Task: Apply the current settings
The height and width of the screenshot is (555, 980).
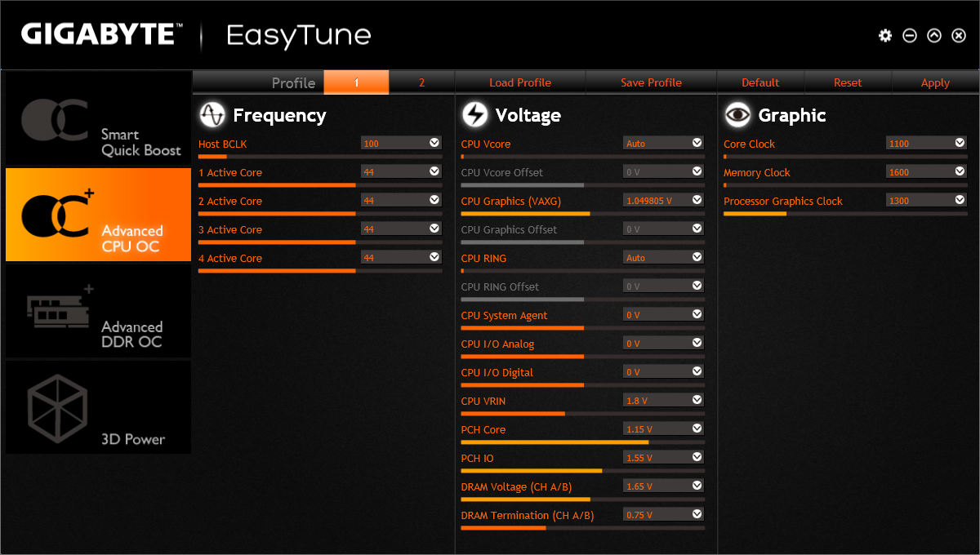Action: tap(935, 82)
